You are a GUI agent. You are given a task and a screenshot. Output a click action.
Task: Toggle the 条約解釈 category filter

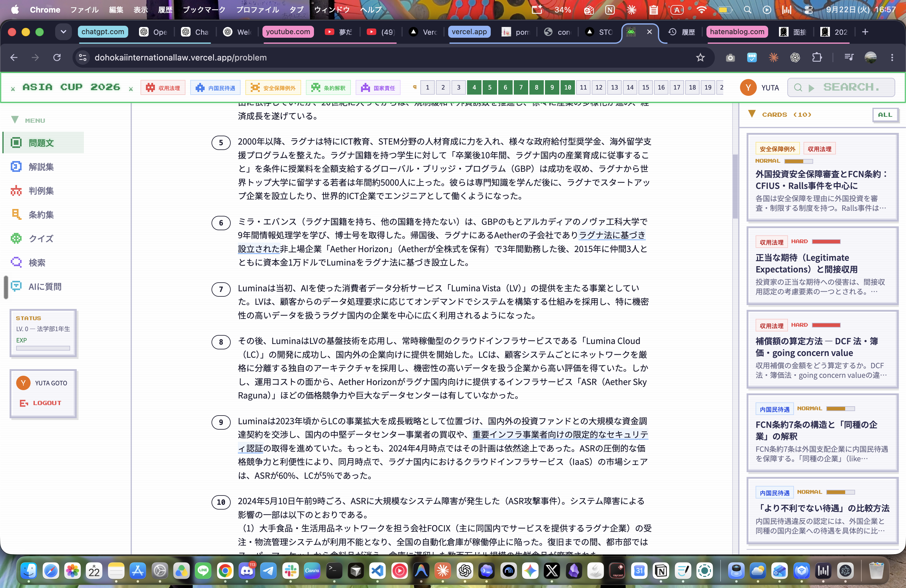coord(328,87)
